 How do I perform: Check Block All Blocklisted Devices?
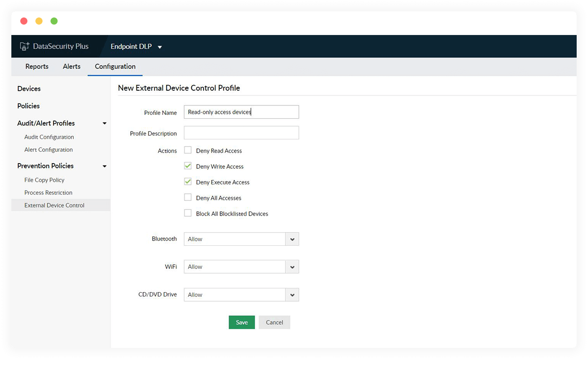point(187,213)
